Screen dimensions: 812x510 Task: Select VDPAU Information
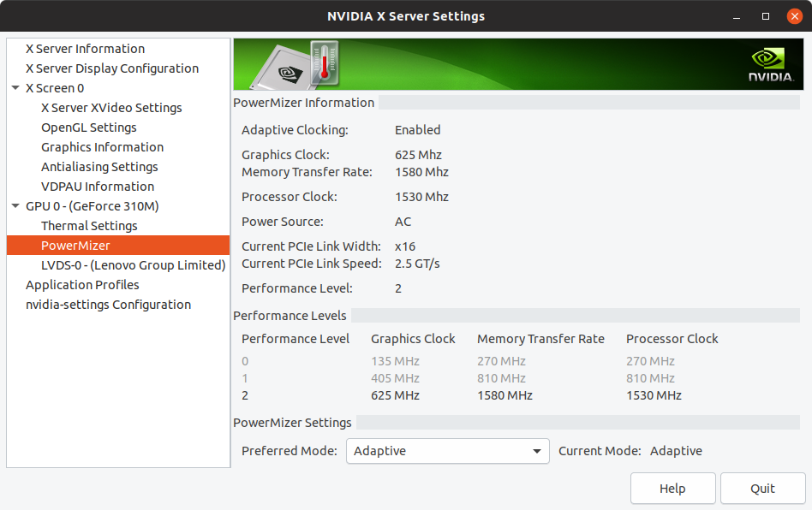click(98, 187)
